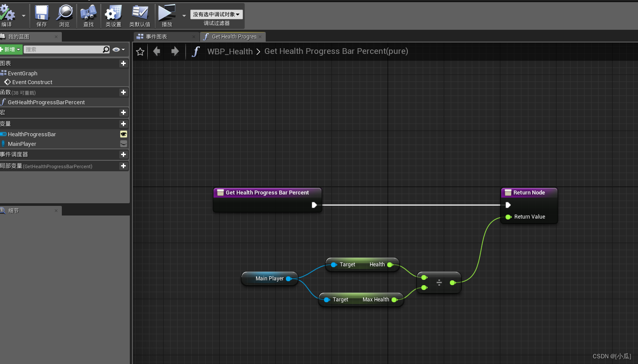Viewport: 638px width, 364px height.
Task: Click the 浏览 browse icon
Action: (x=64, y=16)
